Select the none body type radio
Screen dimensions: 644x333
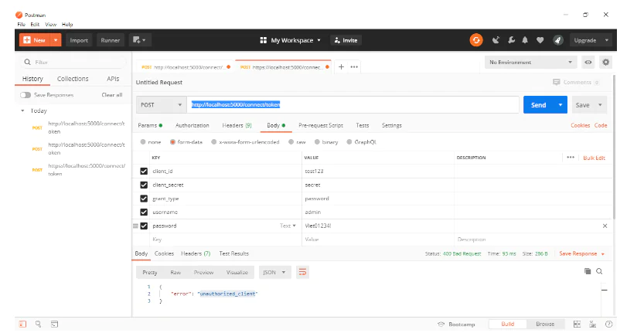143,142
